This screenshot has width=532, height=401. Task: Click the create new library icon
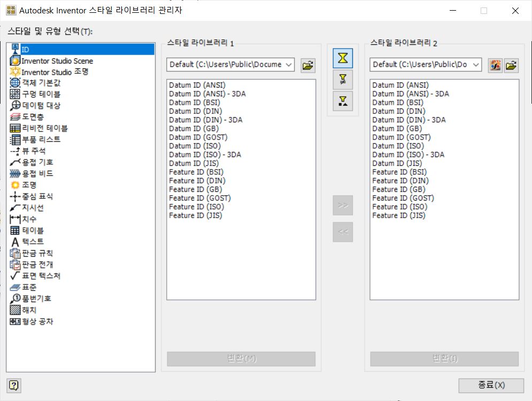[x=495, y=65]
